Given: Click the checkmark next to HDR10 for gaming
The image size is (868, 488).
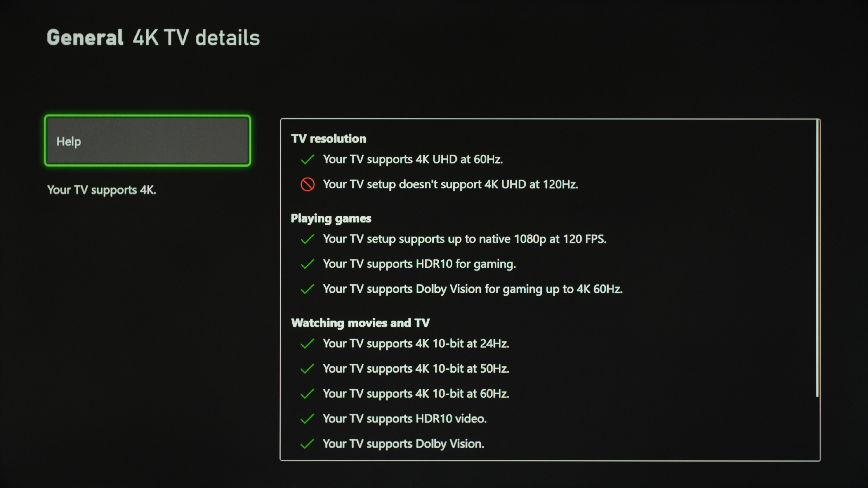Looking at the screenshot, I should (x=307, y=264).
